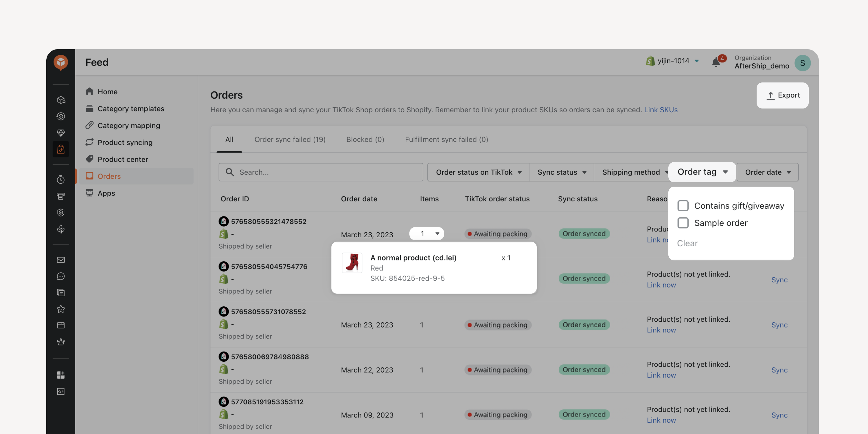
Task: Click the star reviews icon in sidebar
Action: [61, 309]
